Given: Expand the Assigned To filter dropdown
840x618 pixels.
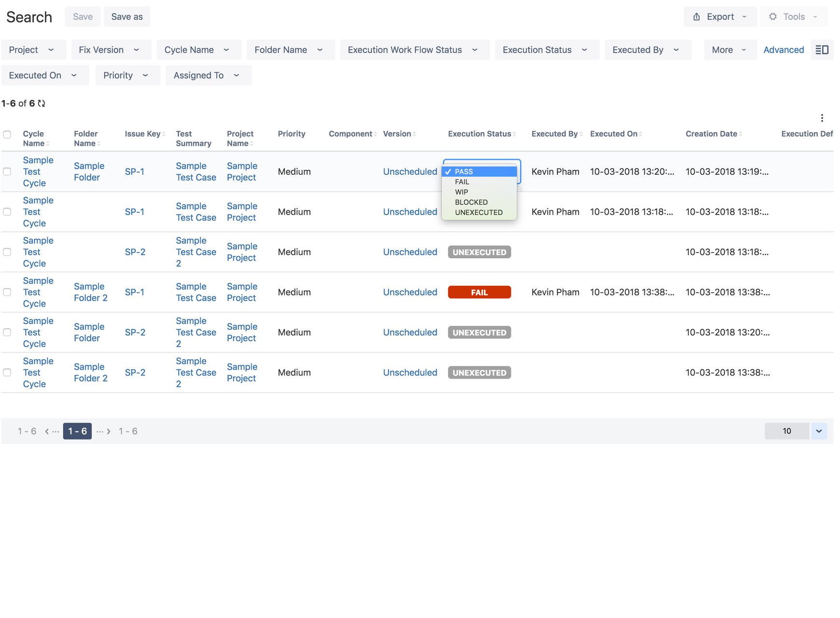Looking at the screenshot, I should pyautogui.click(x=208, y=75).
